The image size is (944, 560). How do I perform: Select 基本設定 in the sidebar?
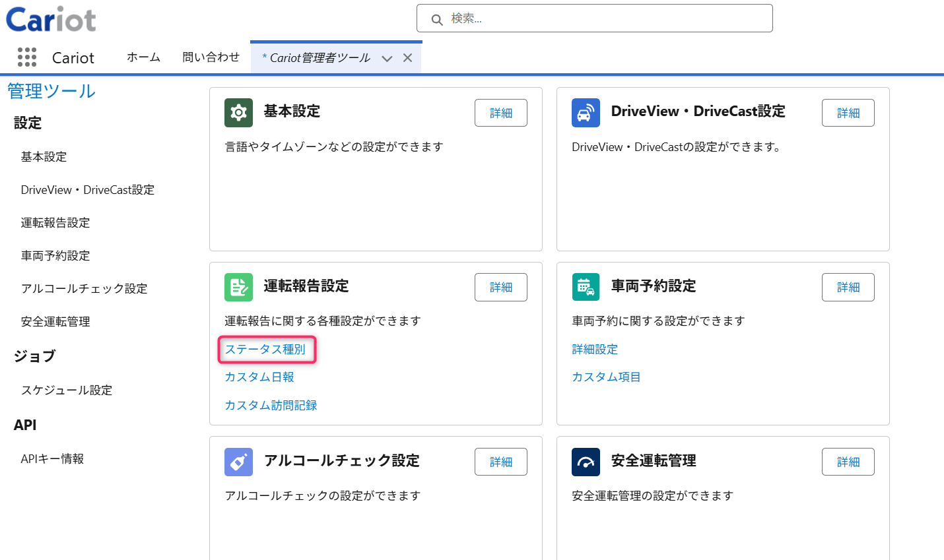point(44,156)
